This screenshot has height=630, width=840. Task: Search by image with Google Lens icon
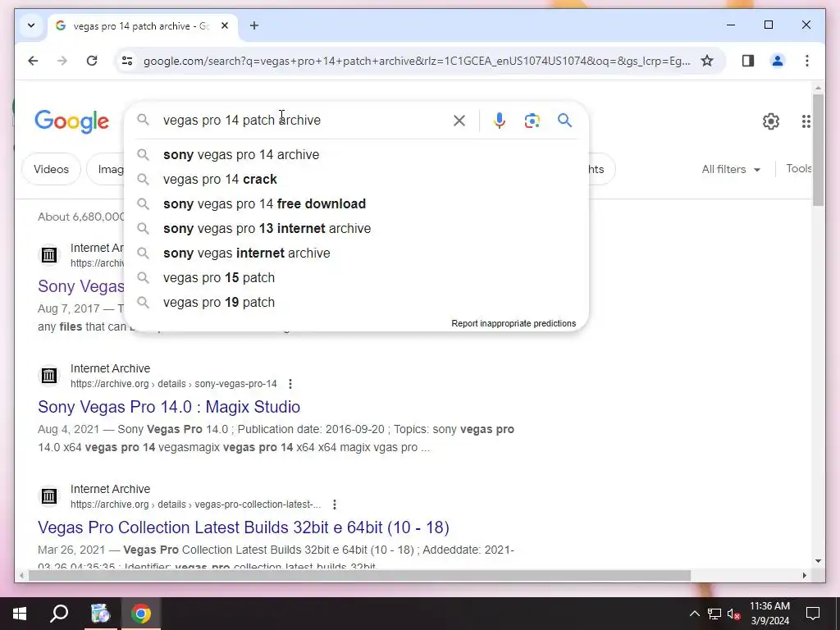coord(532,121)
